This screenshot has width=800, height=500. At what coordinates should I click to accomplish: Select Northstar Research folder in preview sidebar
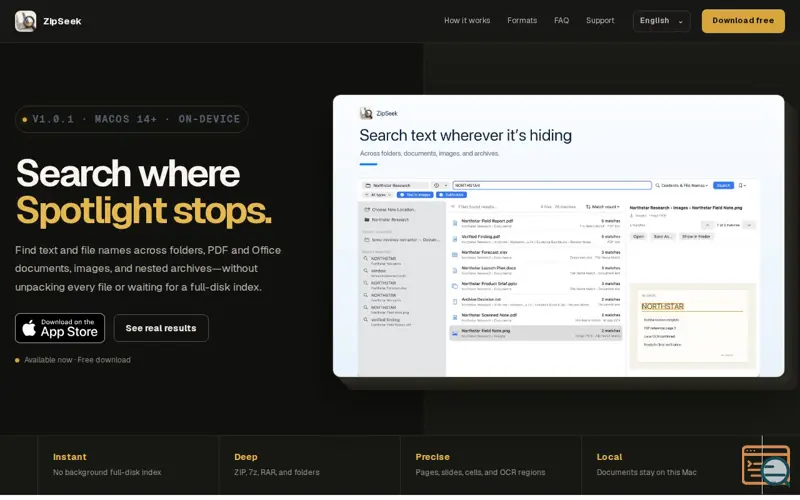pos(387,220)
